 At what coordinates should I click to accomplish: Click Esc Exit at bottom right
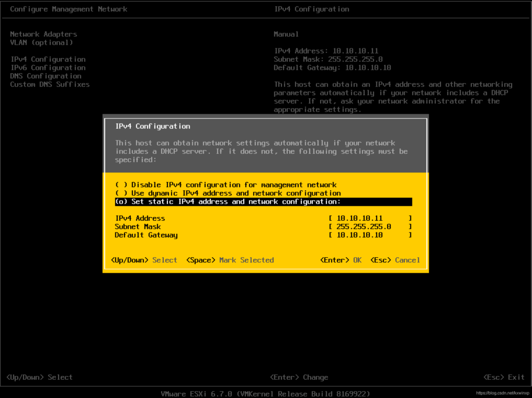[x=503, y=377]
